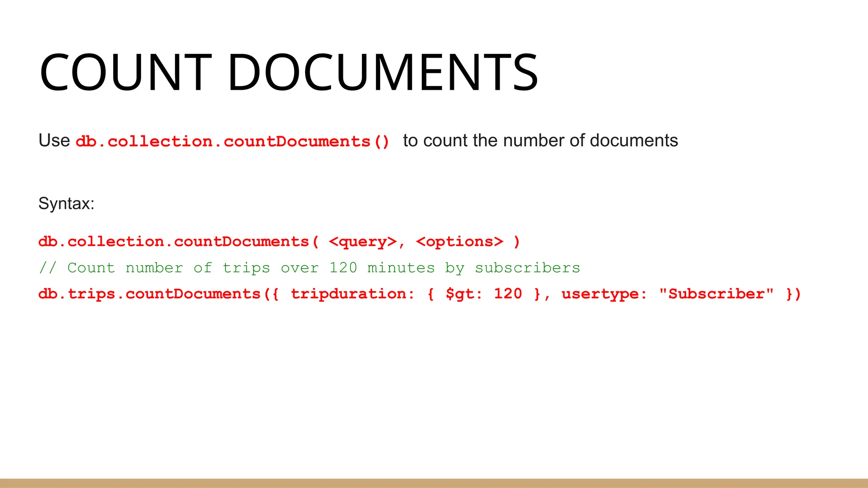Viewport: 868px width, 488px height.
Task: Click the word 'Use' in the intro sentence
Action: (x=54, y=141)
